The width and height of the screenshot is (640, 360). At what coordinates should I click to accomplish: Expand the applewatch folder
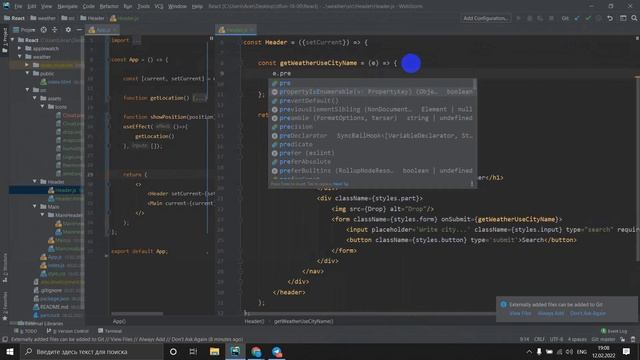point(20,48)
